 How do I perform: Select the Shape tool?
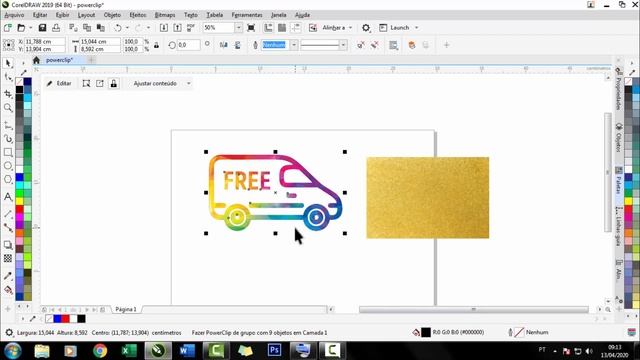(8, 77)
